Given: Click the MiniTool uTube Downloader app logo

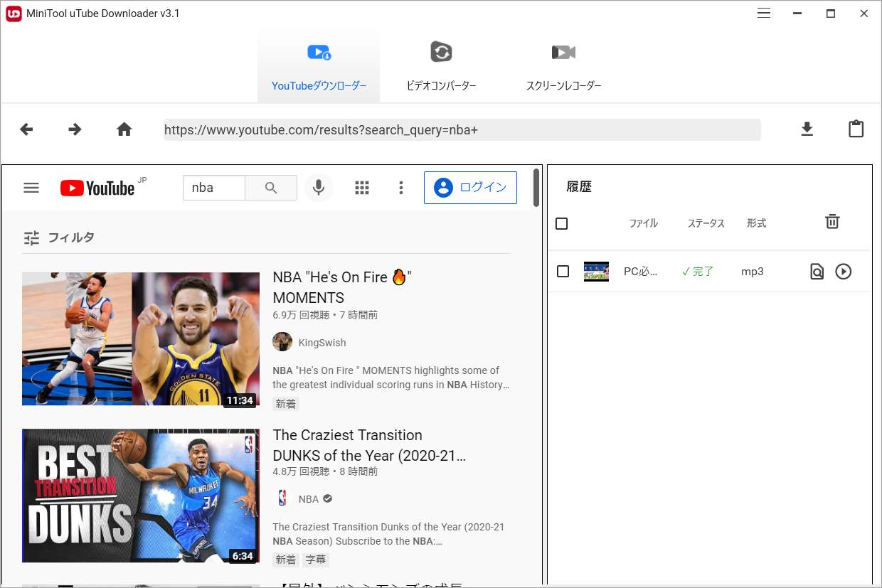Looking at the screenshot, I should tap(14, 14).
